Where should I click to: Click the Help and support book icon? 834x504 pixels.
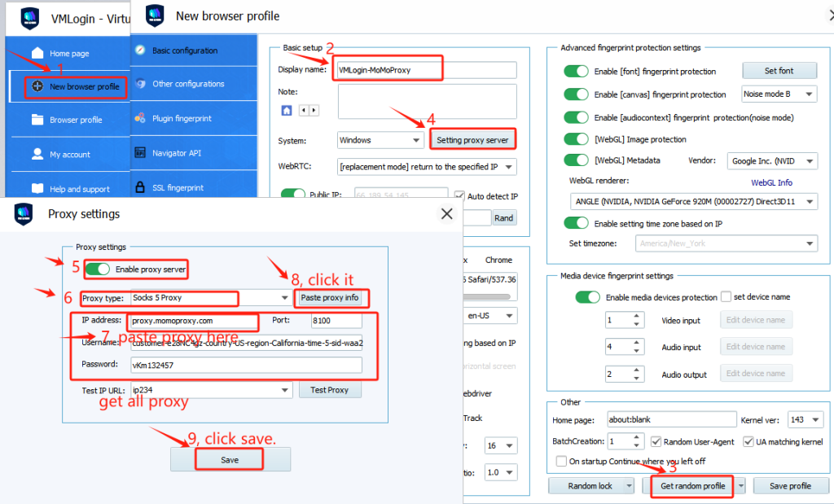[x=37, y=189]
